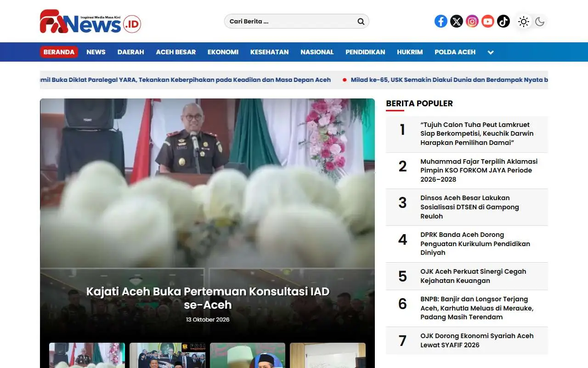Open the EKONOMI menu item
588x368 pixels.
tap(223, 52)
